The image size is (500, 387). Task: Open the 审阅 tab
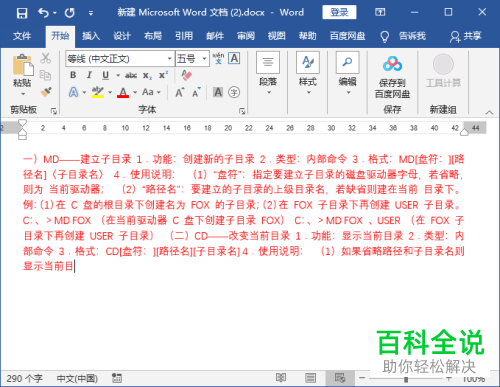(x=246, y=36)
